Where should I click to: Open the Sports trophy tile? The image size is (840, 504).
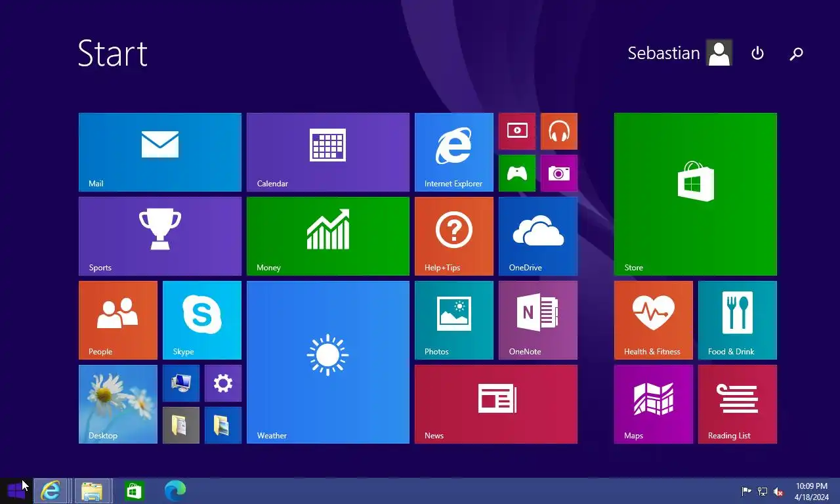click(x=160, y=236)
